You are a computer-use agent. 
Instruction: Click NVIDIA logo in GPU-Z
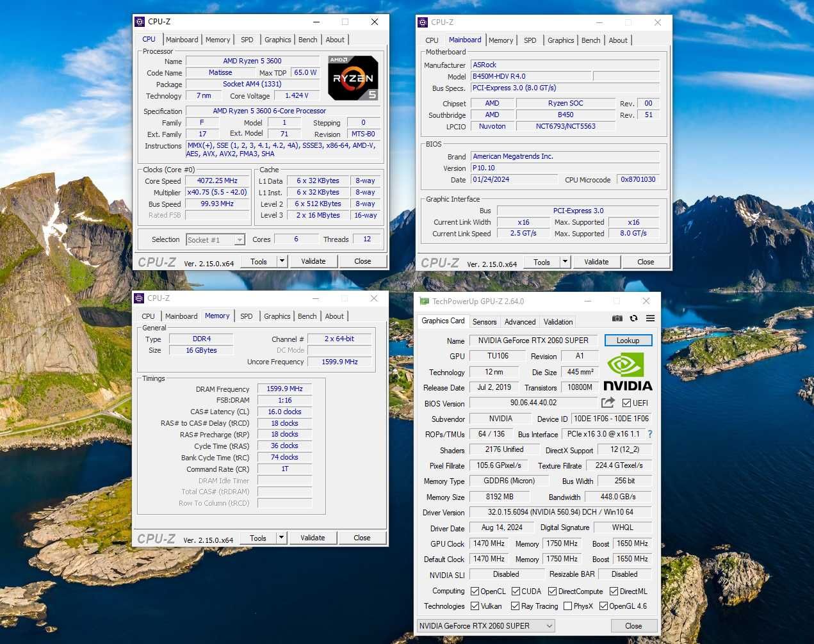tap(628, 373)
